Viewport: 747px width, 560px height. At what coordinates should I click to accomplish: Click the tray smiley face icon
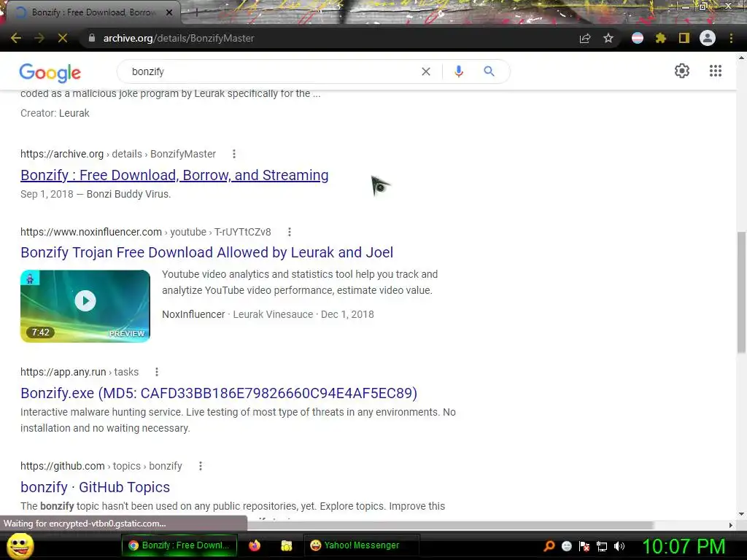(x=566, y=546)
